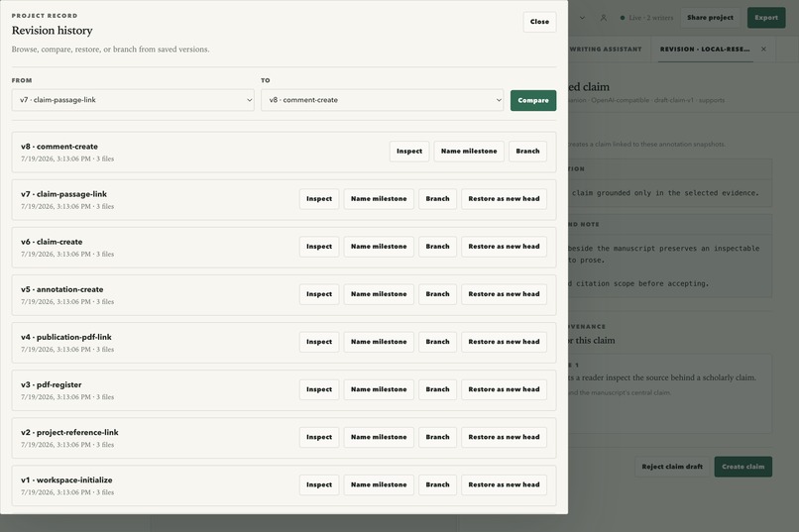This screenshot has height=532, width=799.
Task: Open the user account icon
Action: click(604, 18)
